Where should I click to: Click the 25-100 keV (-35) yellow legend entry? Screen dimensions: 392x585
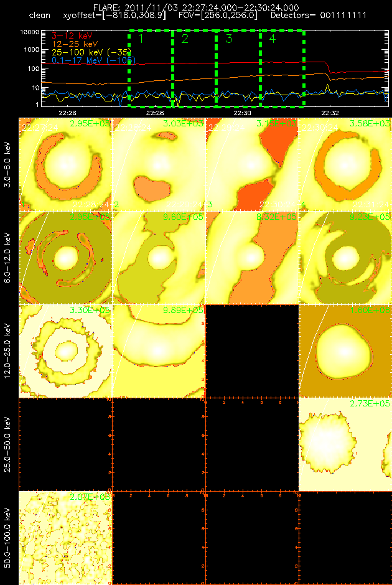click(x=91, y=52)
